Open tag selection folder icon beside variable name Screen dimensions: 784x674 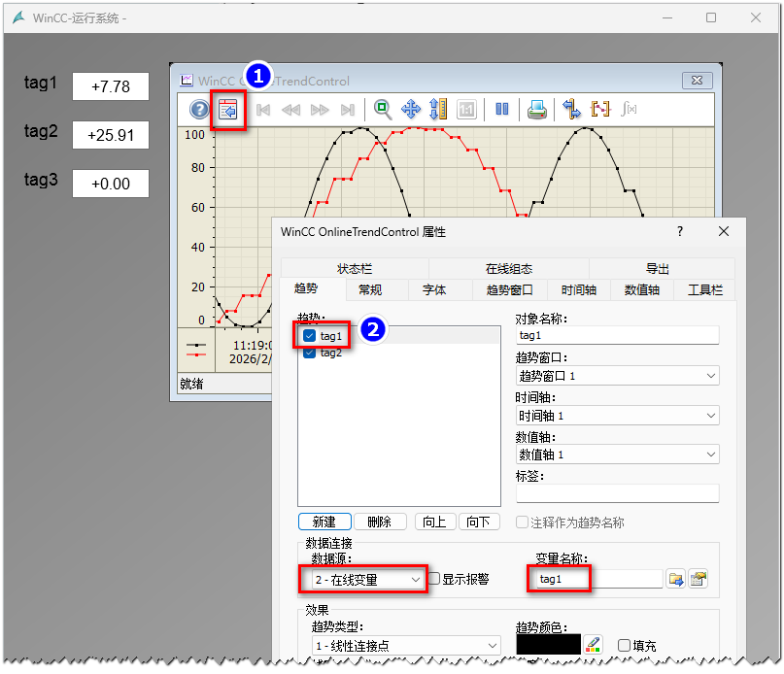coord(676,579)
